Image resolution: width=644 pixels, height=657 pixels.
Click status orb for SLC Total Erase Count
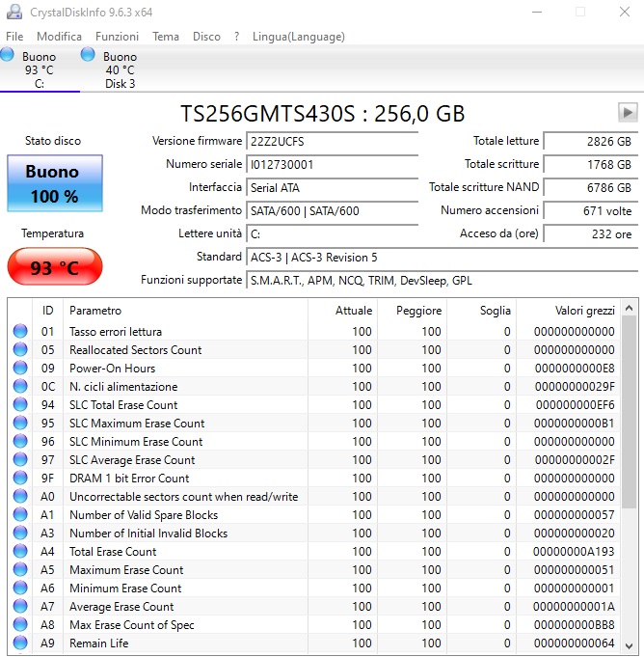(x=20, y=404)
